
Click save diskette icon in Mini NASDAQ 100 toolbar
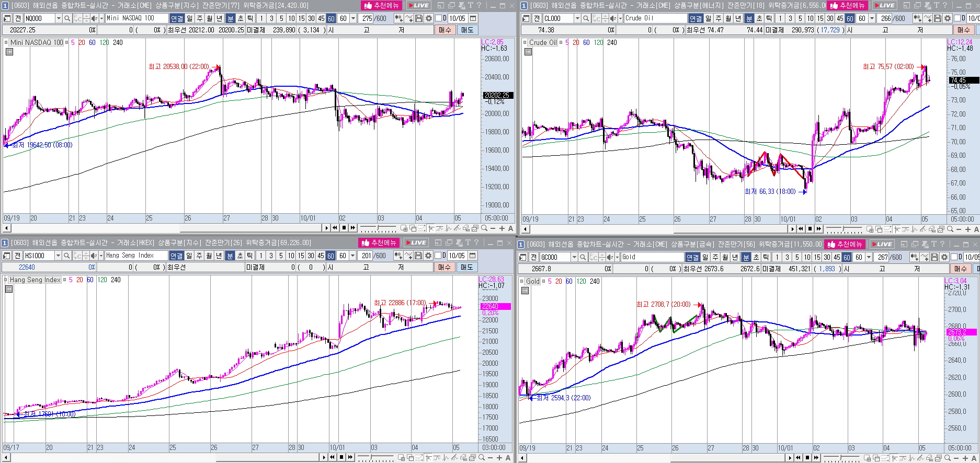[419, 18]
